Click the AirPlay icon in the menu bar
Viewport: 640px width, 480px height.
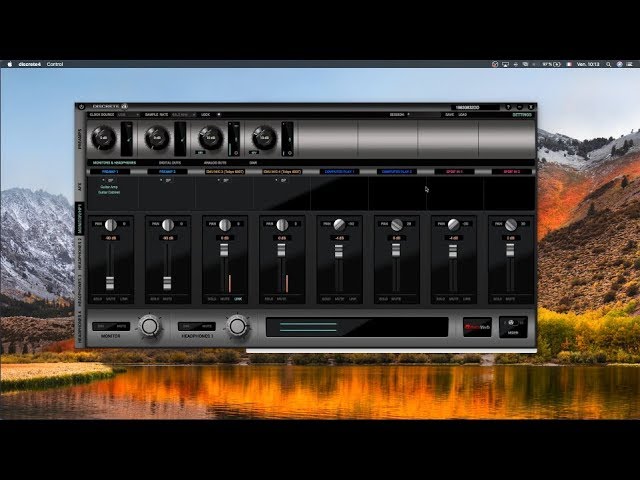505,64
